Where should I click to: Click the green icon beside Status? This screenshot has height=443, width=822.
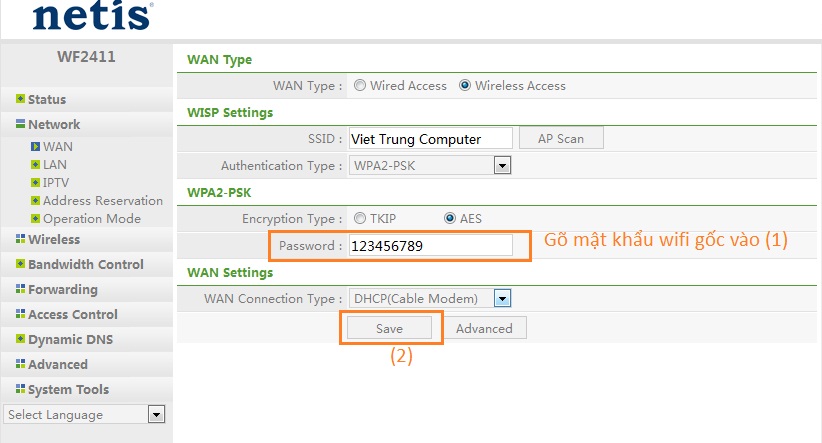(20, 99)
